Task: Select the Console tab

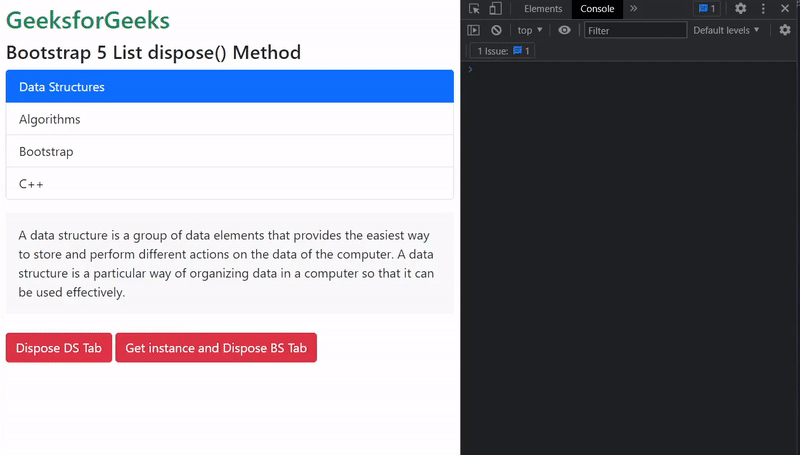Action: [x=597, y=9]
